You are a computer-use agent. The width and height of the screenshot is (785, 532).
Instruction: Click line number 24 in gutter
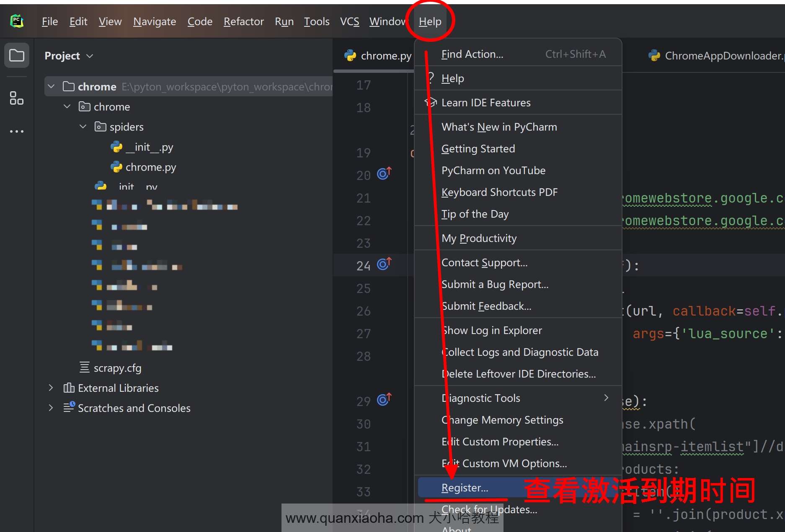tap(363, 266)
